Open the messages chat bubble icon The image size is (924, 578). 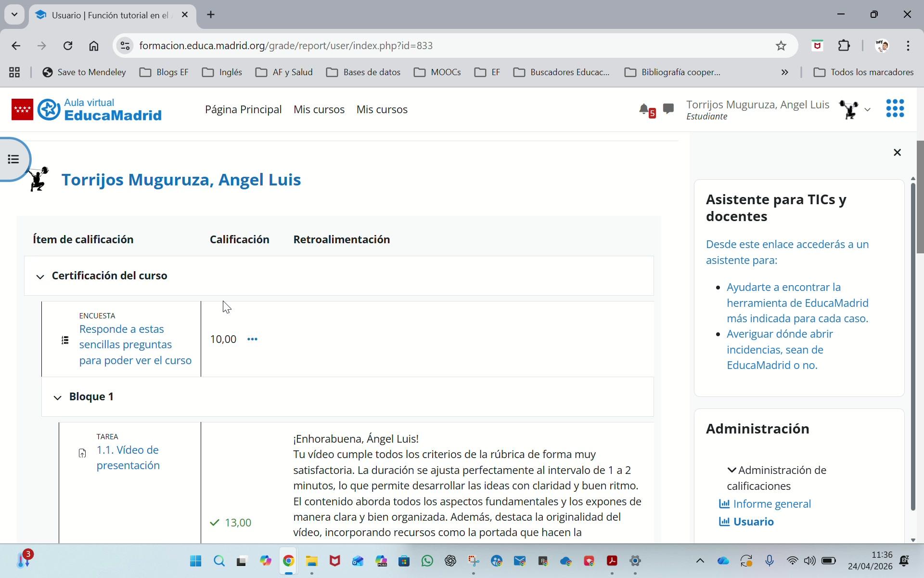(668, 109)
